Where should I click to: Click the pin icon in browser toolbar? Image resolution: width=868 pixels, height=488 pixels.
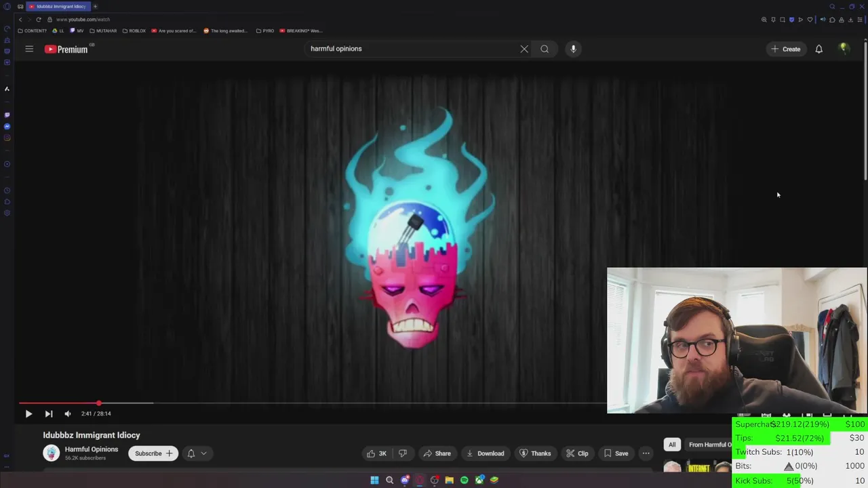[773, 20]
